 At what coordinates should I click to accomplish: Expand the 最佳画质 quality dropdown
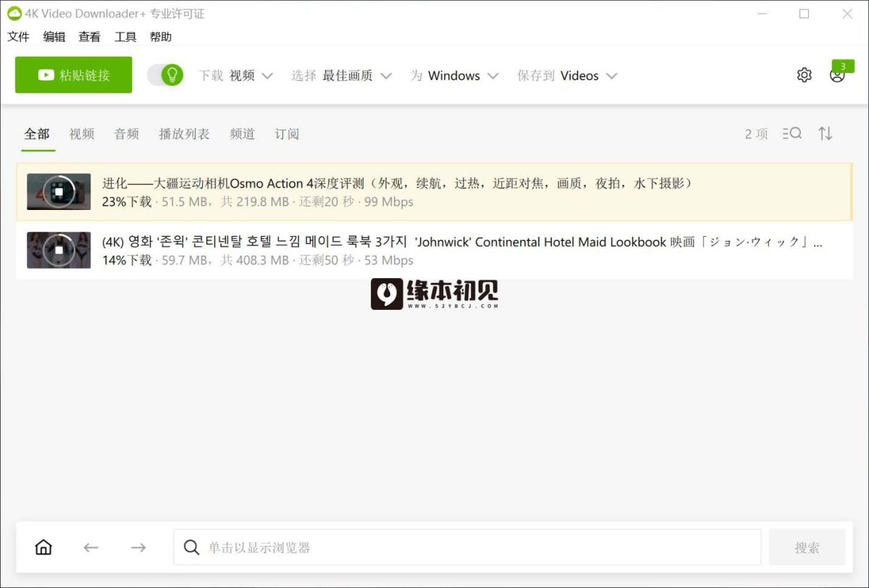click(342, 76)
